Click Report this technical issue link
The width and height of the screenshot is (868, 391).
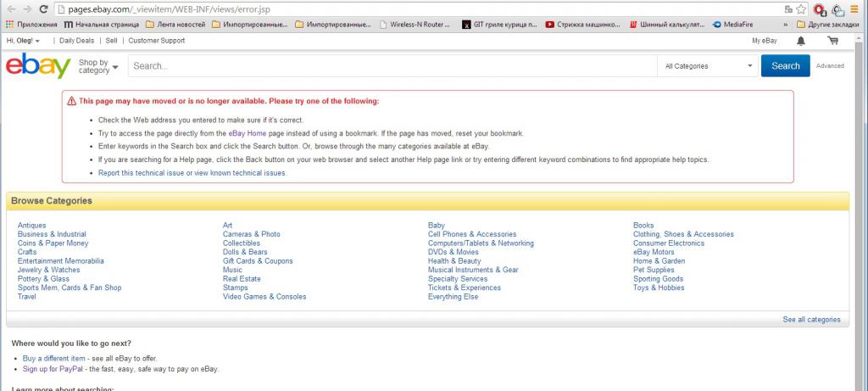[x=192, y=173]
